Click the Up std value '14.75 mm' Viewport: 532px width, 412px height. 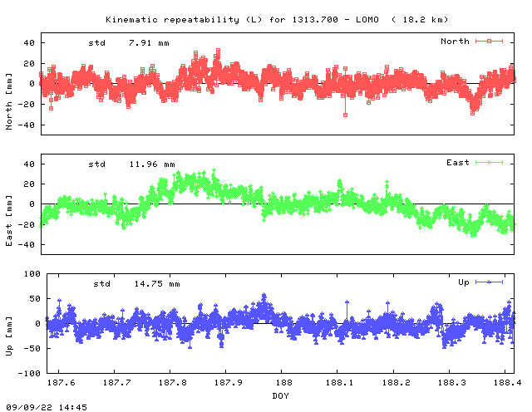coord(157,284)
